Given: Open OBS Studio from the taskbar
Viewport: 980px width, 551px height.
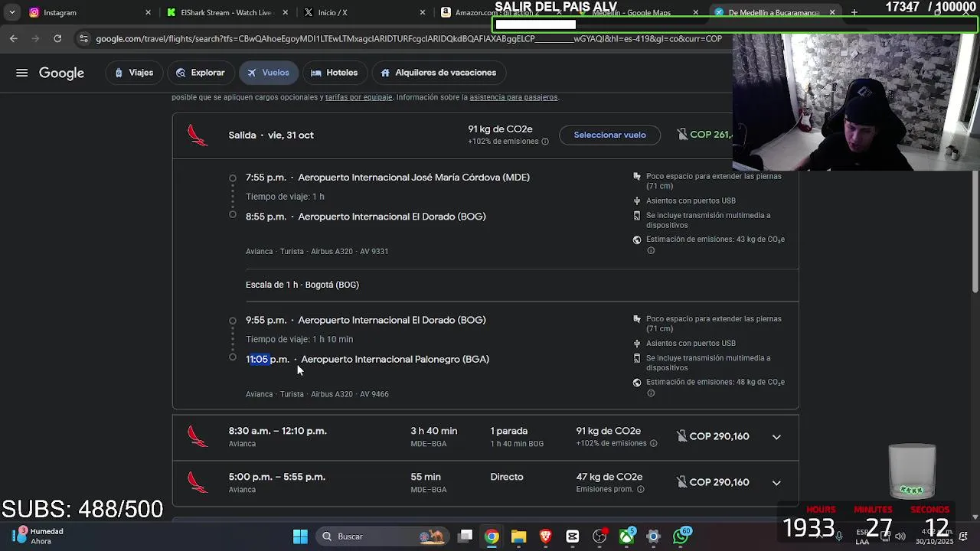Looking at the screenshot, I should click(599, 536).
